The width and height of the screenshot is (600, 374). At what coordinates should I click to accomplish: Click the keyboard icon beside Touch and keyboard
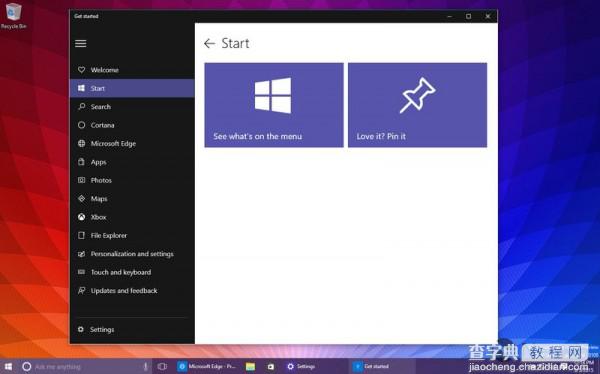tap(81, 272)
